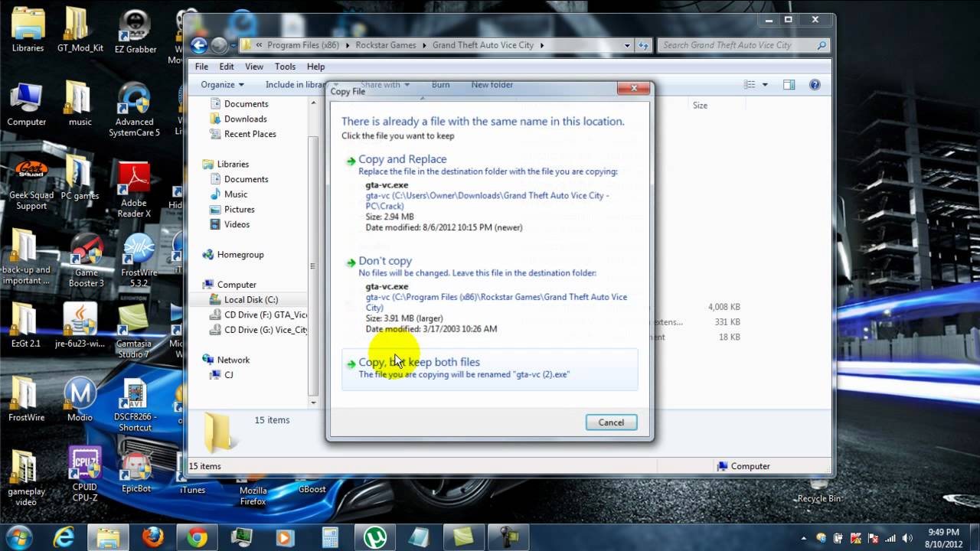Open GT_Mod_Kit desktop folder

click(x=80, y=31)
